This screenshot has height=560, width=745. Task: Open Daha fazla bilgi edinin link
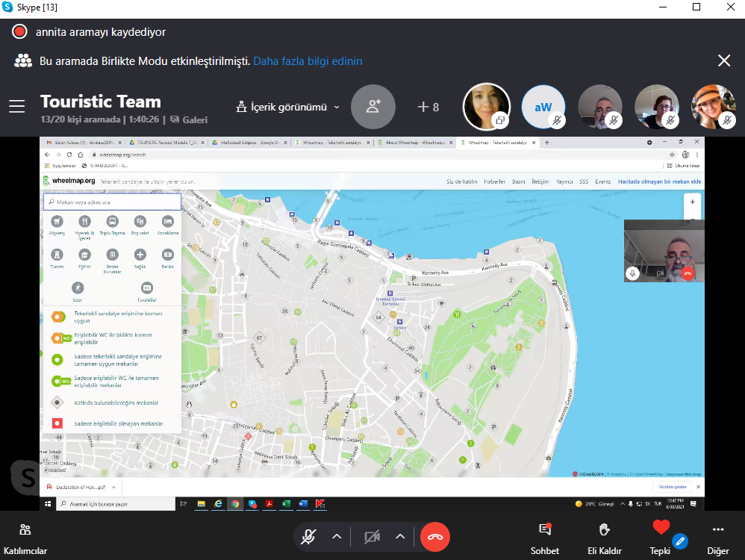308,61
